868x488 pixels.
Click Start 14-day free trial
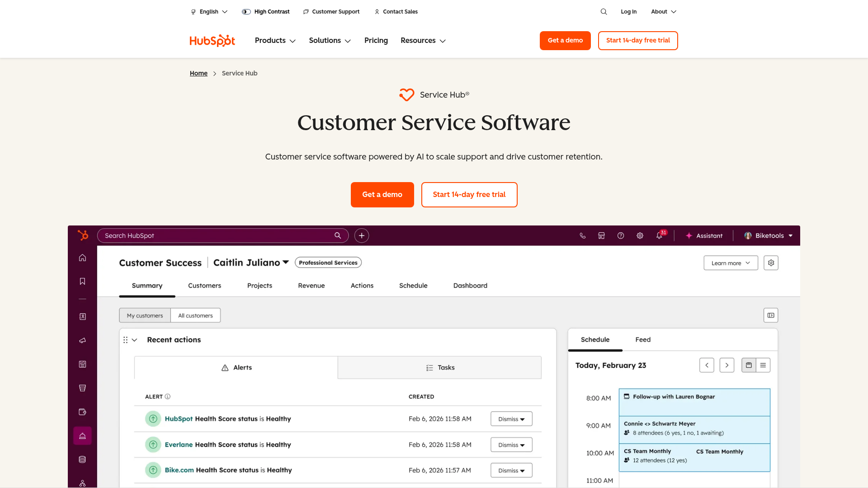(x=637, y=40)
